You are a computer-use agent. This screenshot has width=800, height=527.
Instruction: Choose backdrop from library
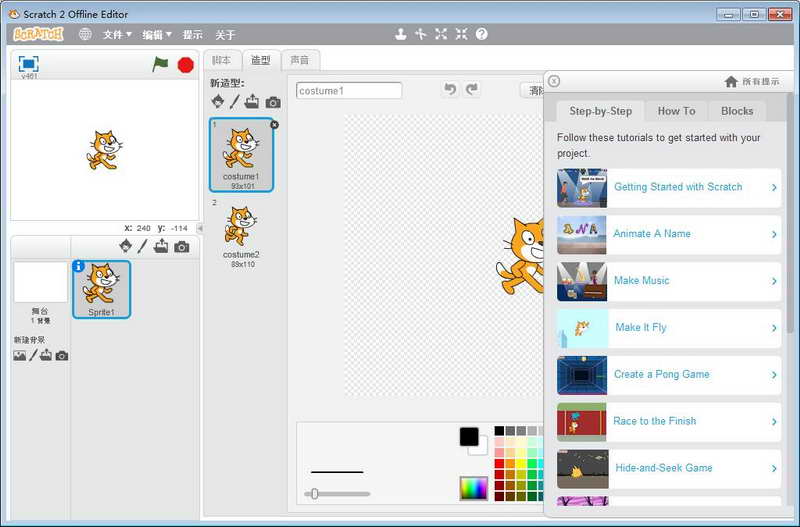click(19, 356)
